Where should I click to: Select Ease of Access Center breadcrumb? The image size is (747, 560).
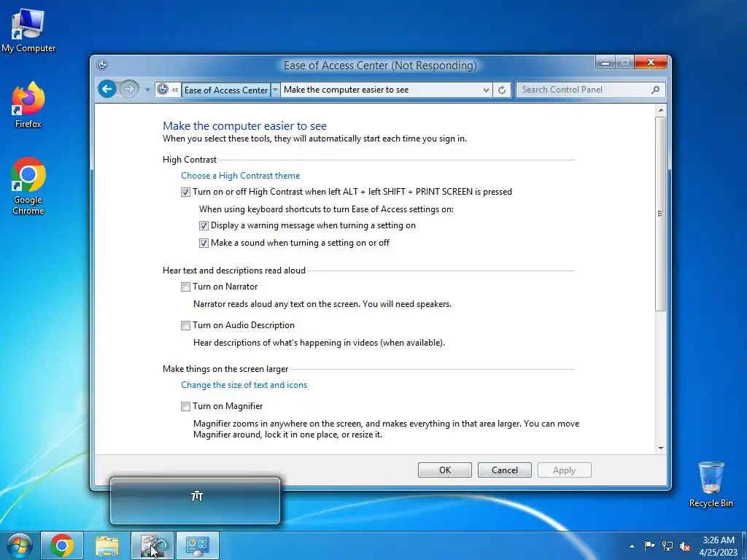[x=226, y=90]
